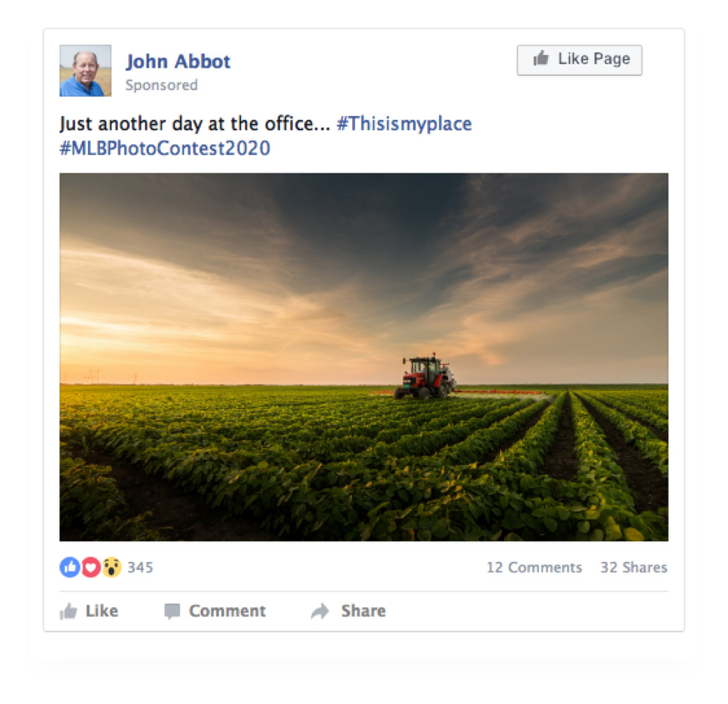Screen dimensions: 728x704
Task: View the 345 reactions count
Action: click(x=140, y=567)
